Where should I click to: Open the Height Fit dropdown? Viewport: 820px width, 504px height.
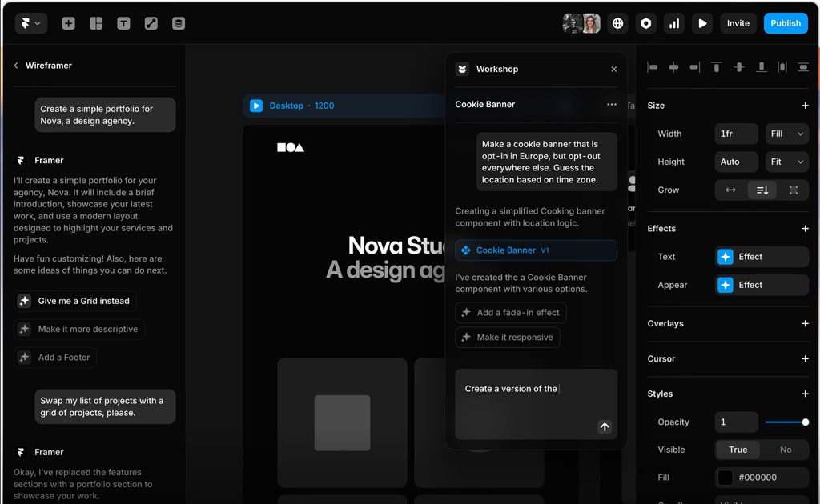[x=786, y=162]
